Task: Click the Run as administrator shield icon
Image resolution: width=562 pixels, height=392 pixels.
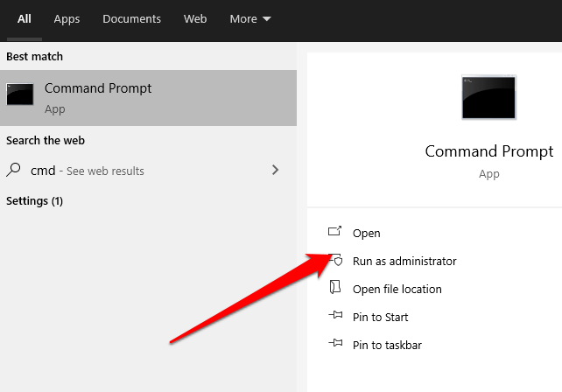Action: tap(336, 261)
